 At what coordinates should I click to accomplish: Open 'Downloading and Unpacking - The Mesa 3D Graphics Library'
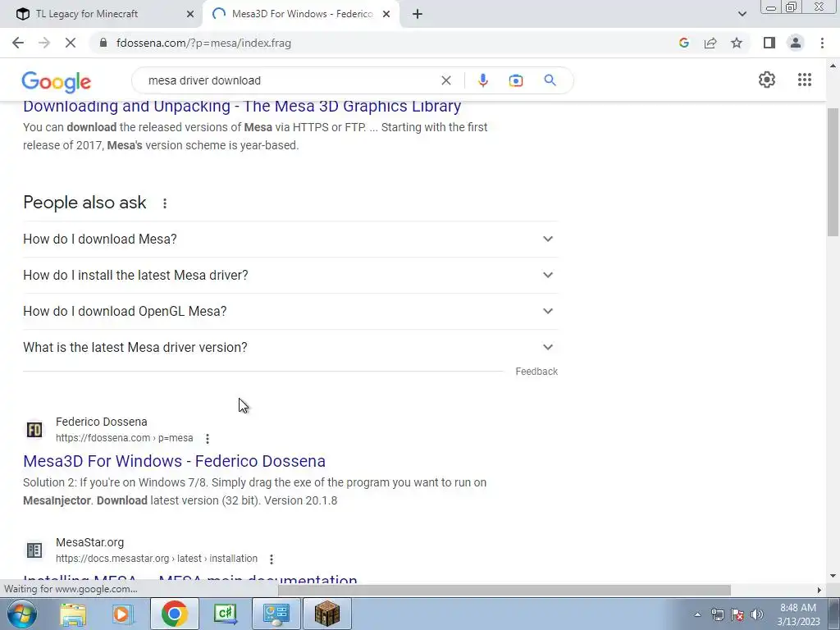[x=242, y=106]
